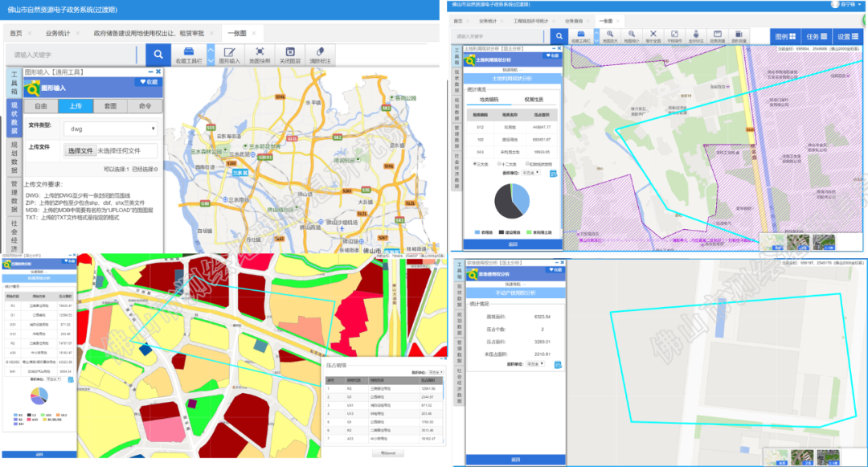Click the 选择文件 button
Viewport: 868px width, 467px height.
point(80,150)
